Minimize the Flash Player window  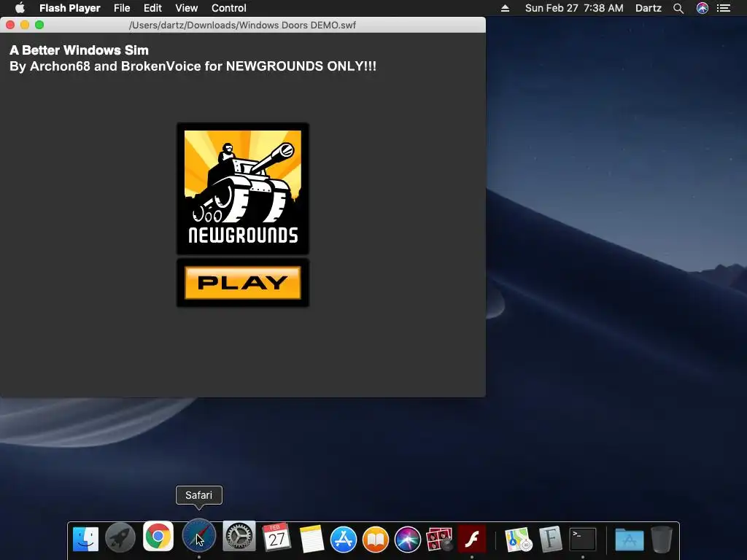pos(25,25)
